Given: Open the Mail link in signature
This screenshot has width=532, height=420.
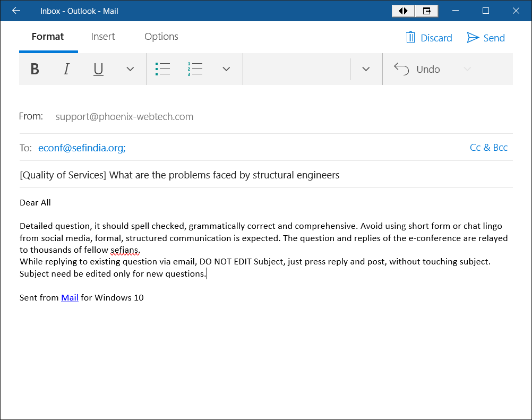Looking at the screenshot, I should pyautogui.click(x=70, y=298).
